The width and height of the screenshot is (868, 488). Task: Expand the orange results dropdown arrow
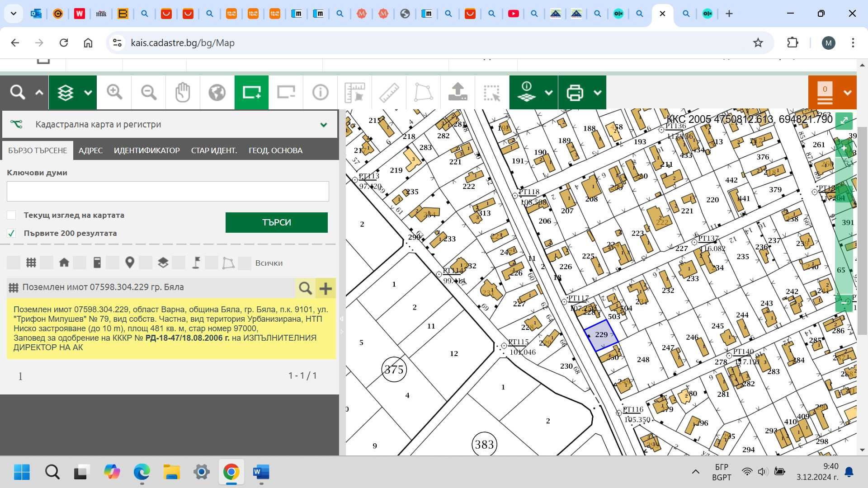847,93
